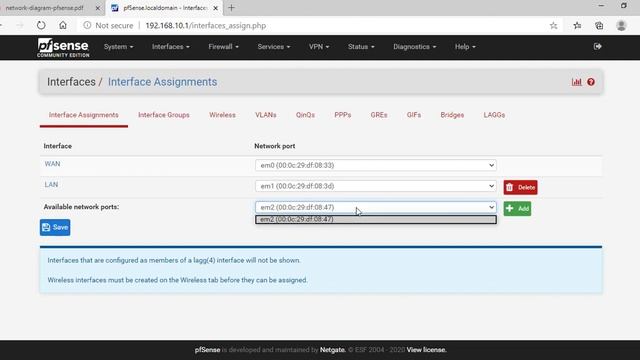This screenshot has width=640, height=360.
Task: Switch to the GIFs tab
Action: [x=413, y=115]
